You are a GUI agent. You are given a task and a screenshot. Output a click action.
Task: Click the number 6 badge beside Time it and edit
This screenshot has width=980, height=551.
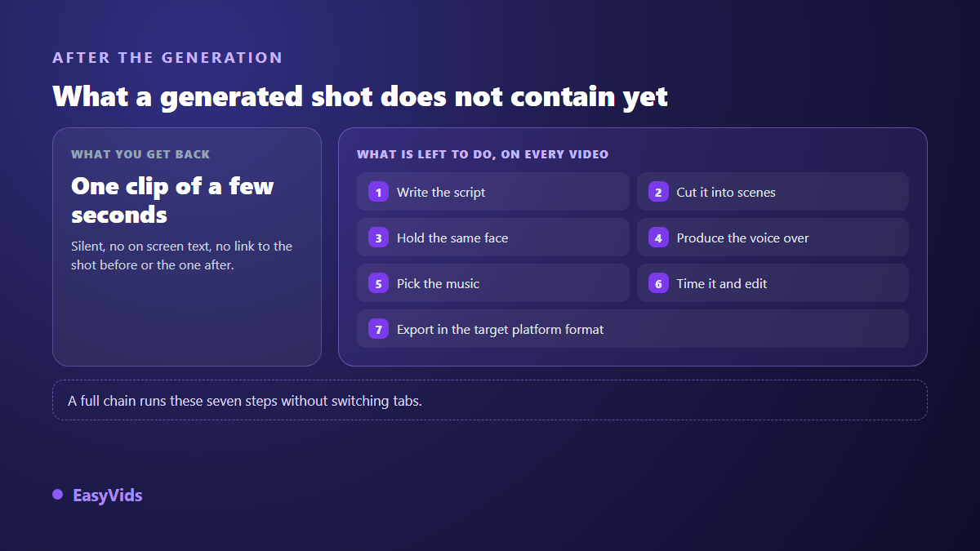pyautogui.click(x=658, y=283)
